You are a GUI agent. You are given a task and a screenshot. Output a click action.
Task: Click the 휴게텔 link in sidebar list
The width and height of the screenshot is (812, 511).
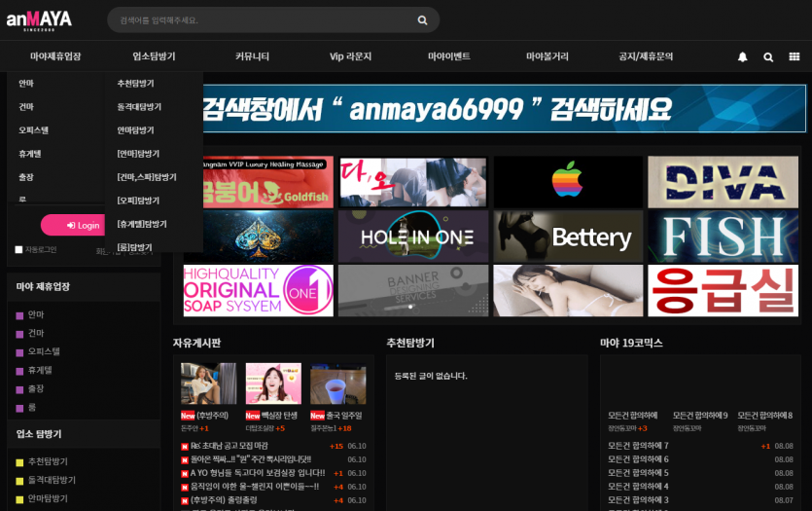pyautogui.click(x=40, y=371)
